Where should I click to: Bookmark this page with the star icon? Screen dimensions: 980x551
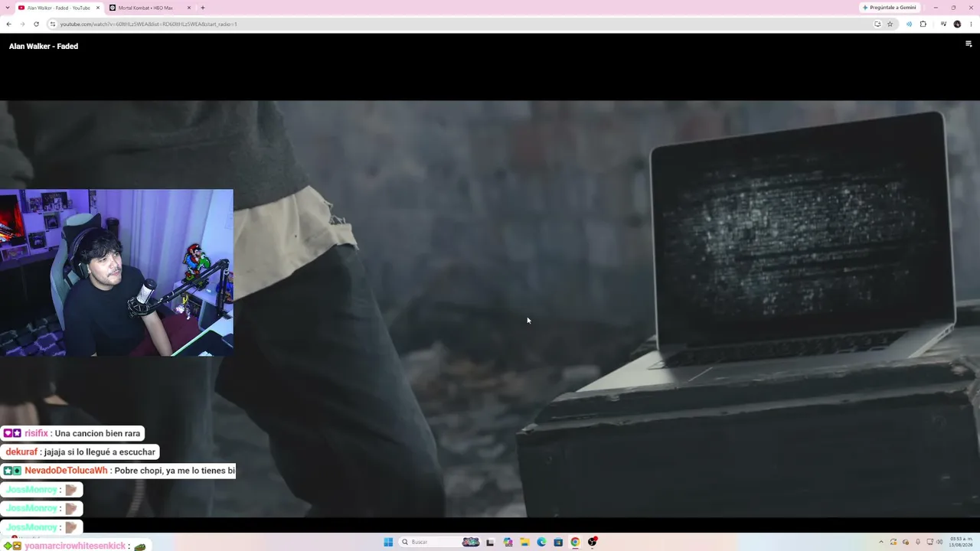tap(890, 24)
